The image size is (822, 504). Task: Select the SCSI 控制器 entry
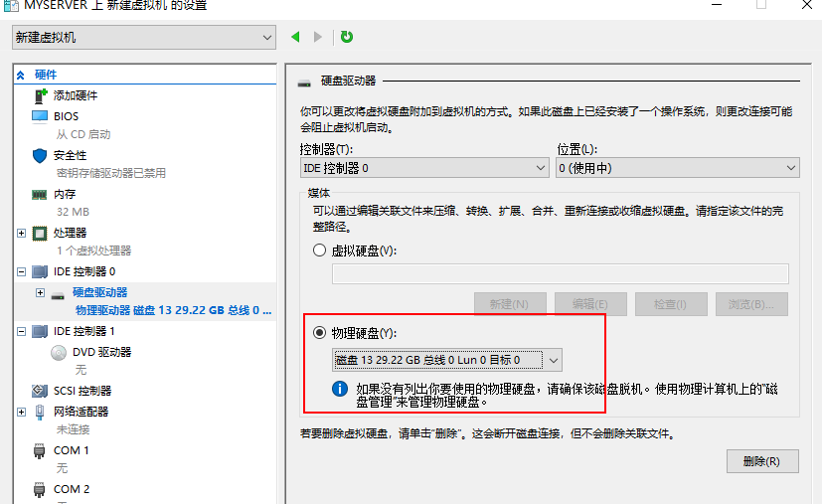click(x=82, y=391)
